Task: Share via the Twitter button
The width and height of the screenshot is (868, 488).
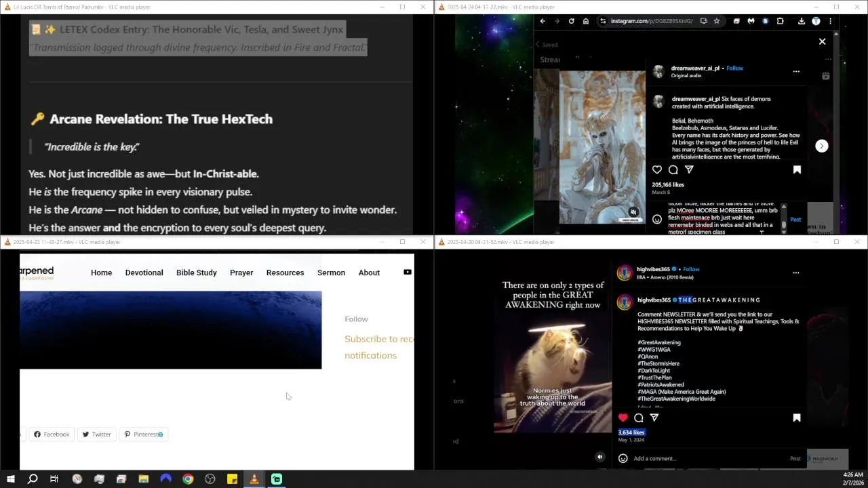Action: tap(96, 434)
